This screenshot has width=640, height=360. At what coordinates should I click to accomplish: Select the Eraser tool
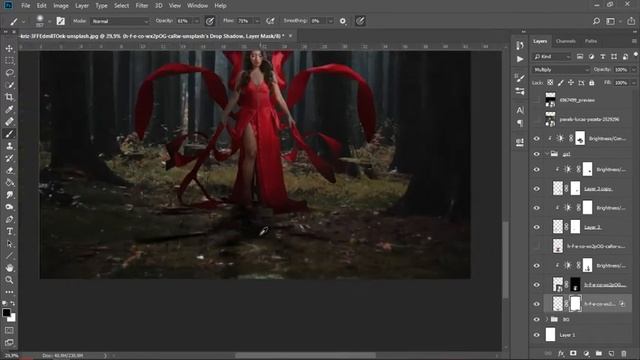coord(9,171)
